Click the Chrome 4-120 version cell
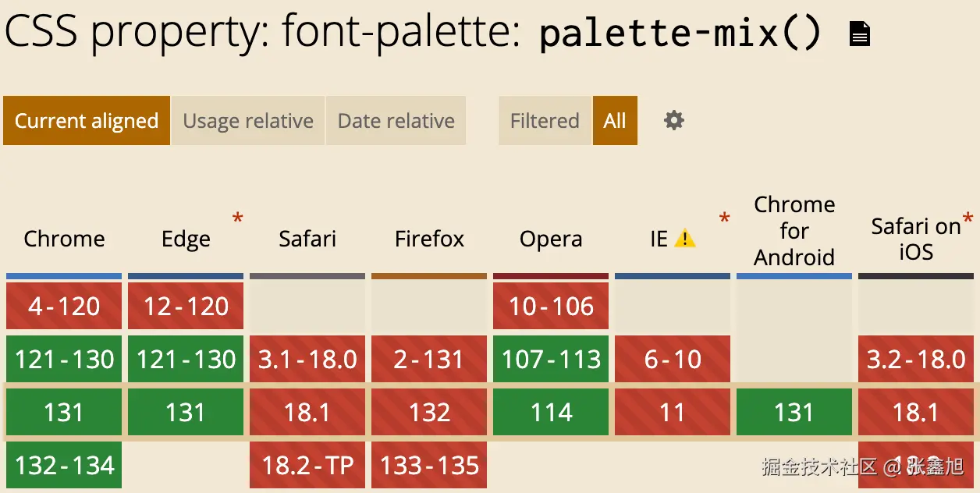 [x=64, y=306]
